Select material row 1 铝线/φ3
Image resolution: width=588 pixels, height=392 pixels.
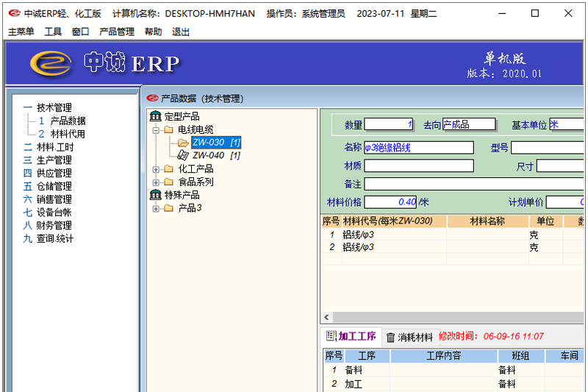click(453, 235)
